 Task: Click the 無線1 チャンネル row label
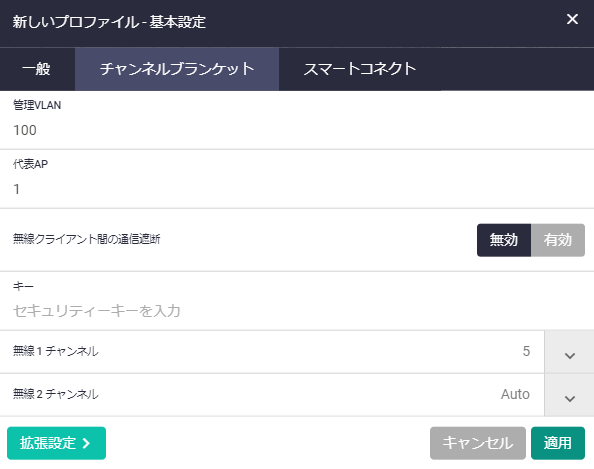pos(56,351)
